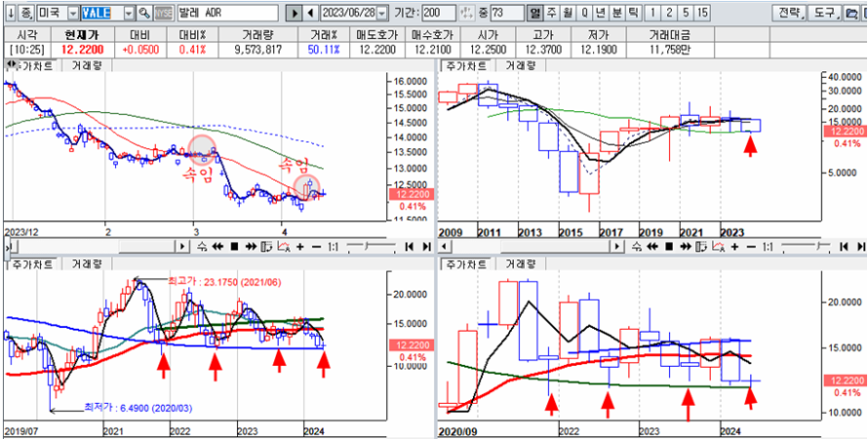868x439 pixels.
Task: Jump to last bar on left control bar
Action: coord(427,247)
